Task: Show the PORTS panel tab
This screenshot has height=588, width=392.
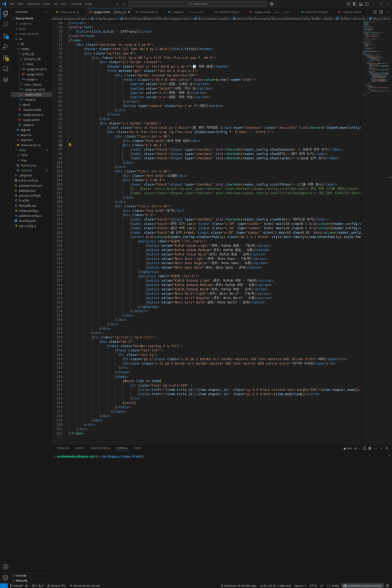Action: click(137, 448)
